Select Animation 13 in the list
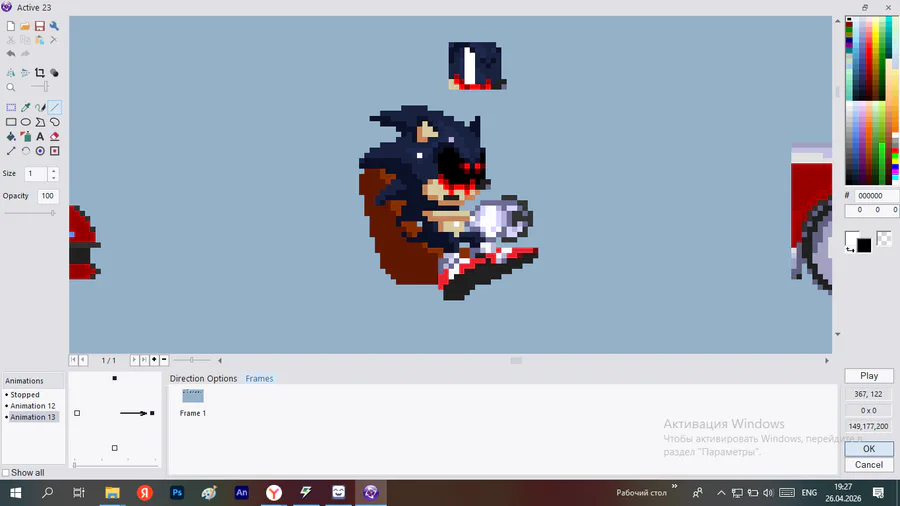This screenshot has width=900, height=506. pyautogui.click(x=33, y=417)
